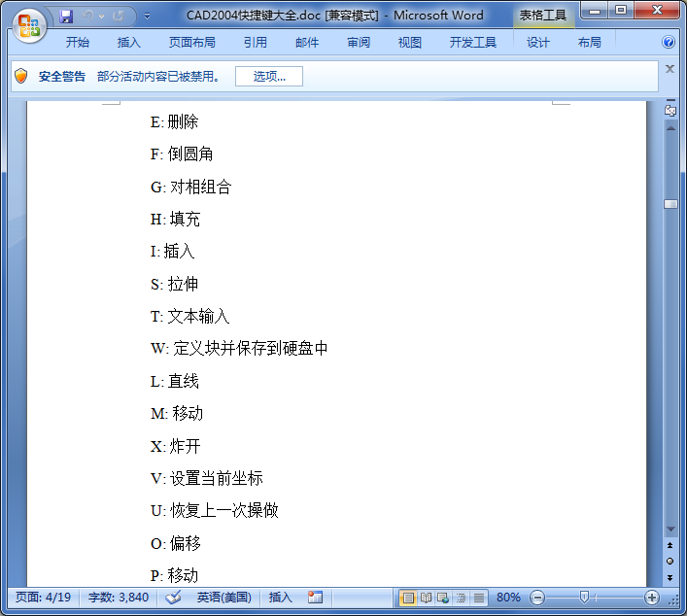Click the 选项... button in the security bar
The width and height of the screenshot is (687, 616).
coord(269,76)
